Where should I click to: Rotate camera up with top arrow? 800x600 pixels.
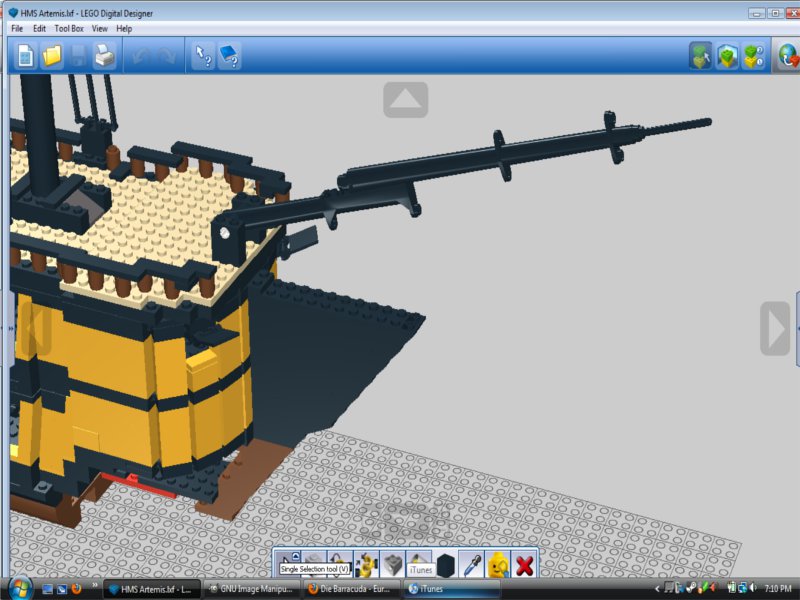[406, 99]
